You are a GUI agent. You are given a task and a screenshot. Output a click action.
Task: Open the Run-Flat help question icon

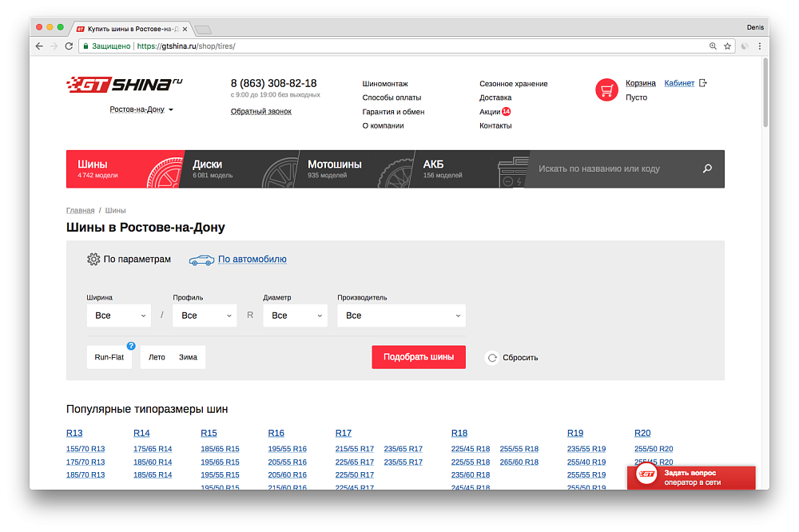[131, 346]
